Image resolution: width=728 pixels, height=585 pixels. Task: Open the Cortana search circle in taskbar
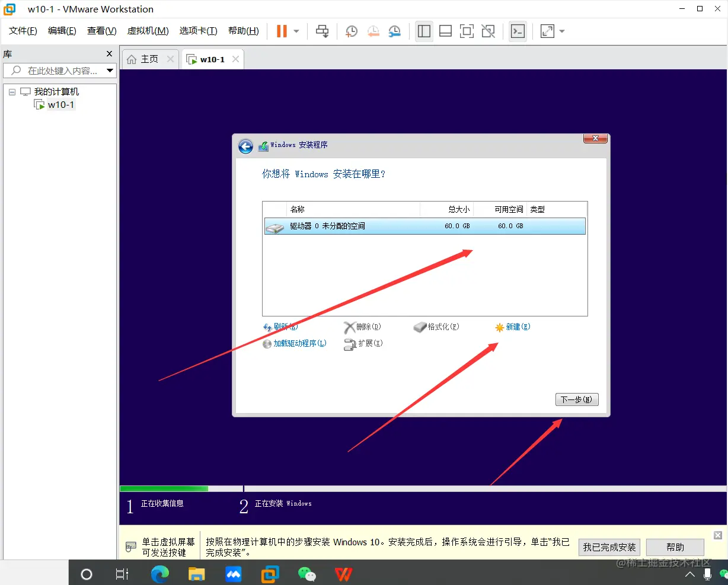(87, 574)
